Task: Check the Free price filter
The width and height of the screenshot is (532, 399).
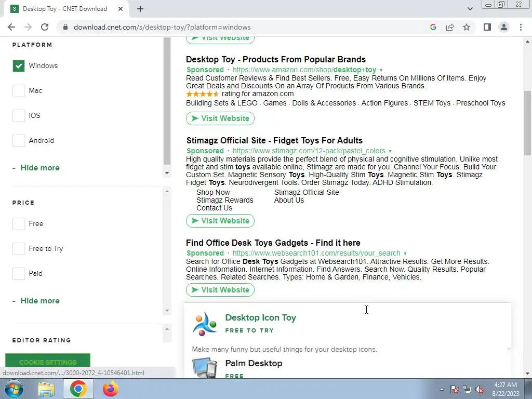Action: [19, 223]
